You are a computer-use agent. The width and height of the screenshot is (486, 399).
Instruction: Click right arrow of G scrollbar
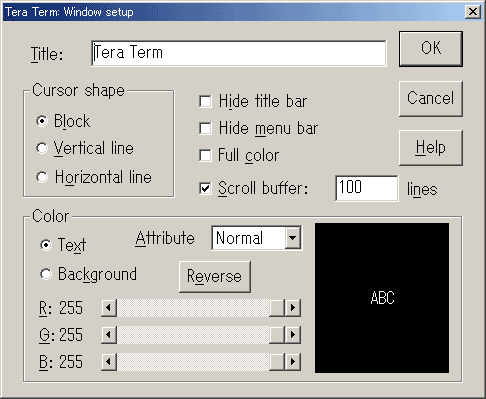coord(293,335)
